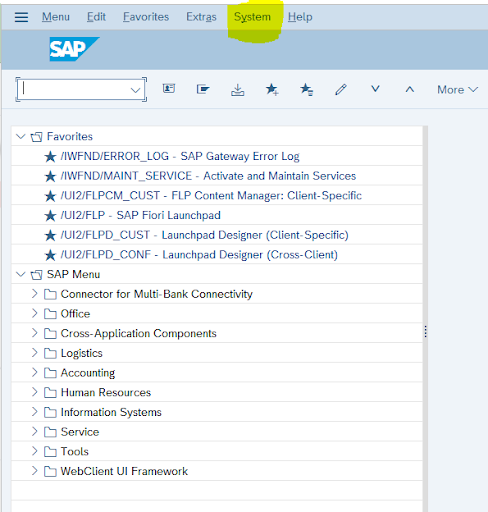The image size is (488, 512).
Task: Click the download tray toolbar icon
Action: click(x=237, y=89)
